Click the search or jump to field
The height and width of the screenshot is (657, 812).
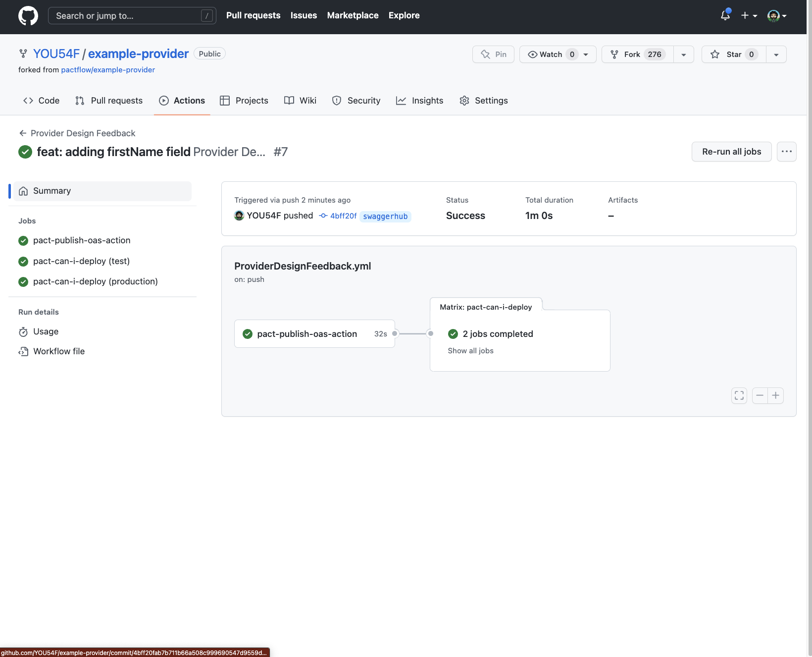pos(132,15)
